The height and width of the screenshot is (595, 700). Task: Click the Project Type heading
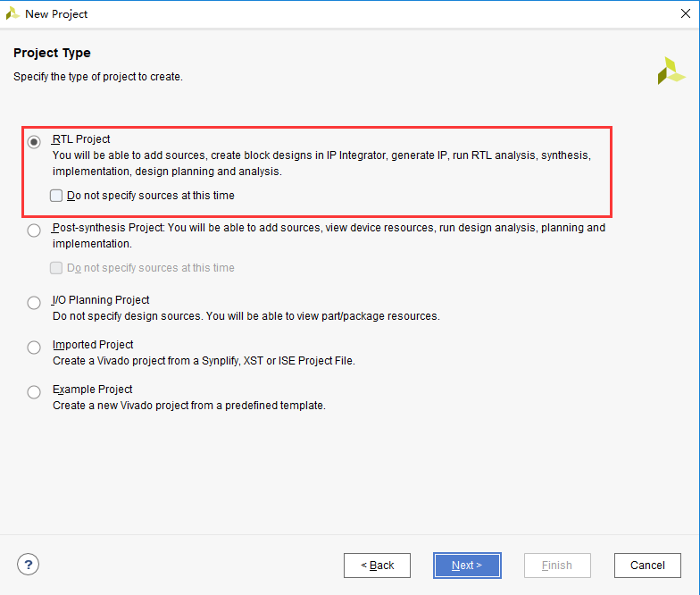[x=52, y=54]
